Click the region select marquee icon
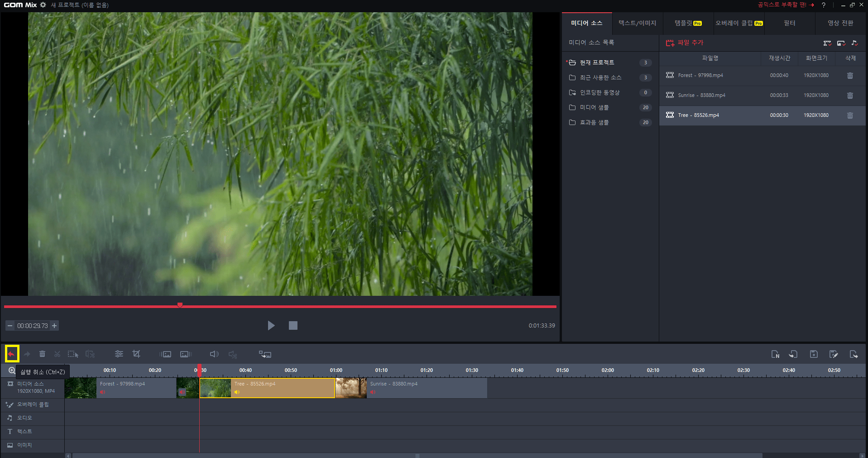This screenshot has width=868, height=458. 73,354
